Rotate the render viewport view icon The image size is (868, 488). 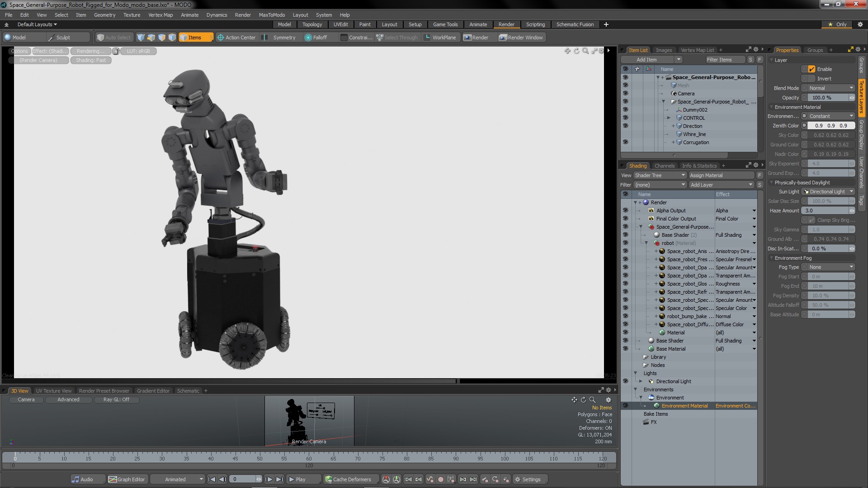(x=576, y=51)
